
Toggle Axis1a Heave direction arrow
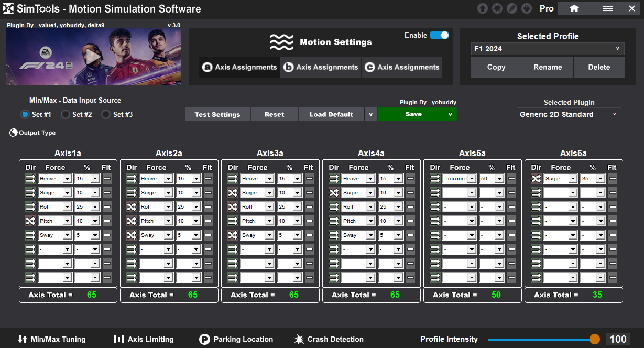tap(30, 179)
